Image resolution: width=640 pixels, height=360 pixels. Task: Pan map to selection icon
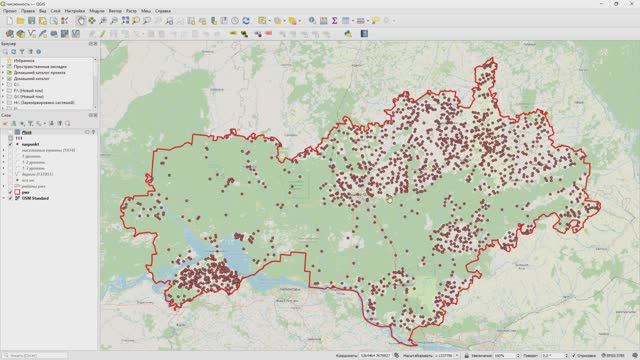click(x=92, y=20)
